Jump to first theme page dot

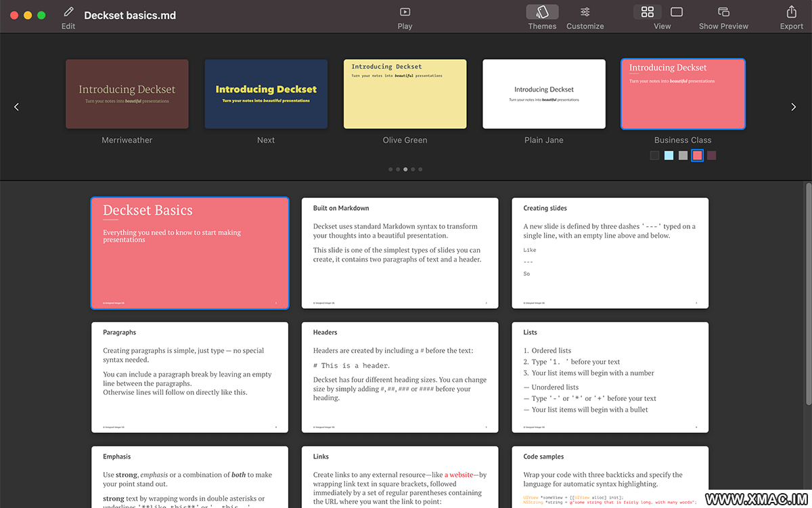390,169
